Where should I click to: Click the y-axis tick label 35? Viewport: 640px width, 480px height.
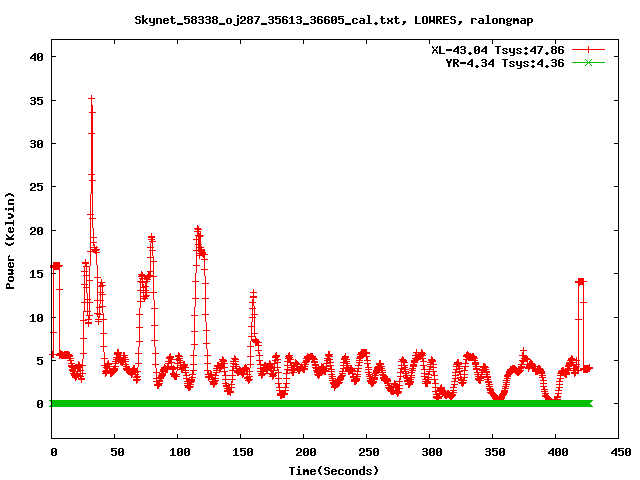pos(37,100)
